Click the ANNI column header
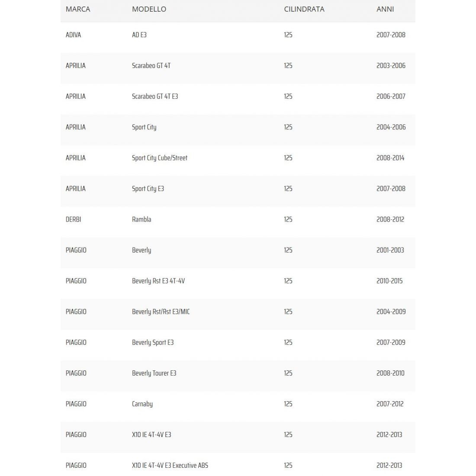Viewport: 476px width, 476px height. pos(385,9)
